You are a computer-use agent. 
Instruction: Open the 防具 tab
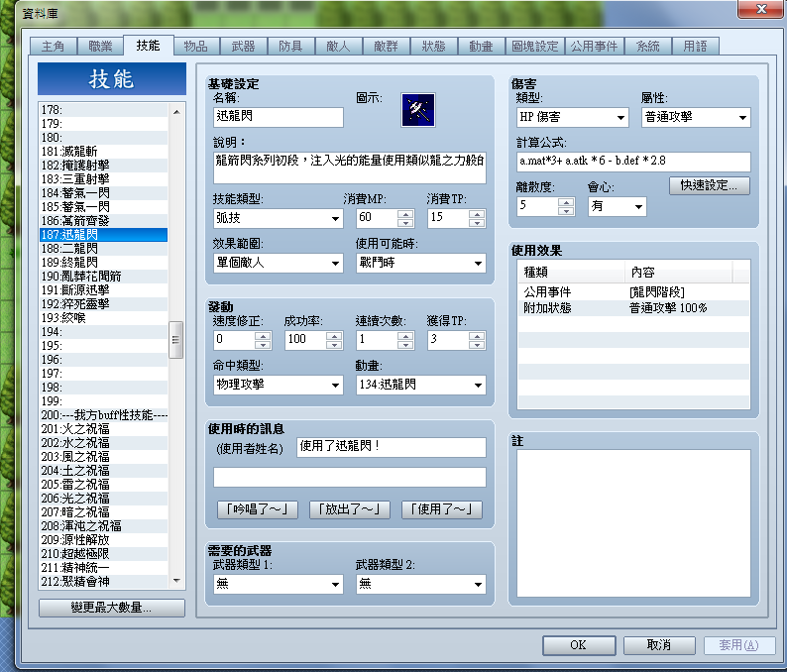click(x=290, y=47)
